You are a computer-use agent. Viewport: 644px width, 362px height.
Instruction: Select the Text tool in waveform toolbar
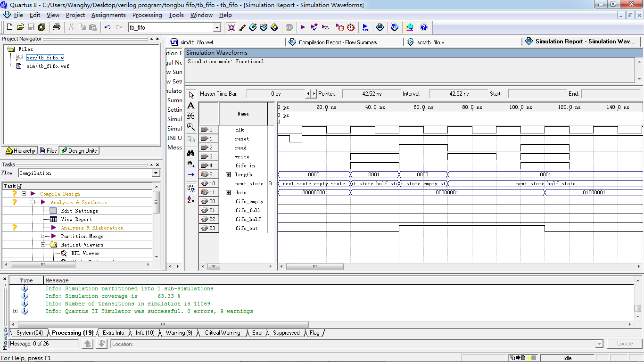click(x=191, y=106)
